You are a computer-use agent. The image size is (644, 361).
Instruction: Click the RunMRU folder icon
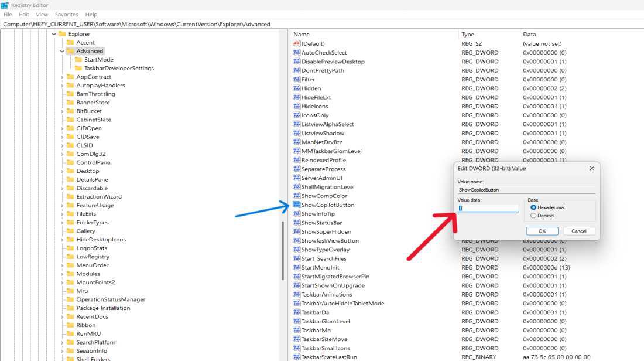click(x=70, y=334)
